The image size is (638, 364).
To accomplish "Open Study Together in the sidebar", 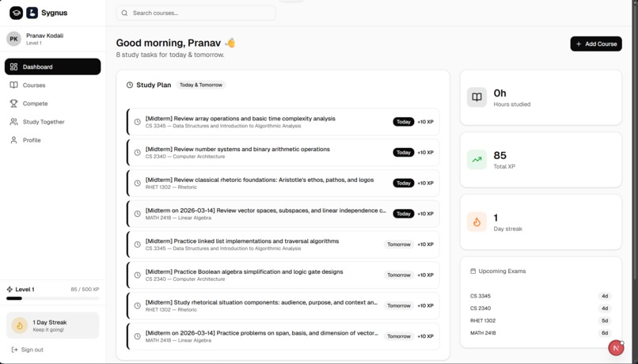I will point(52,122).
